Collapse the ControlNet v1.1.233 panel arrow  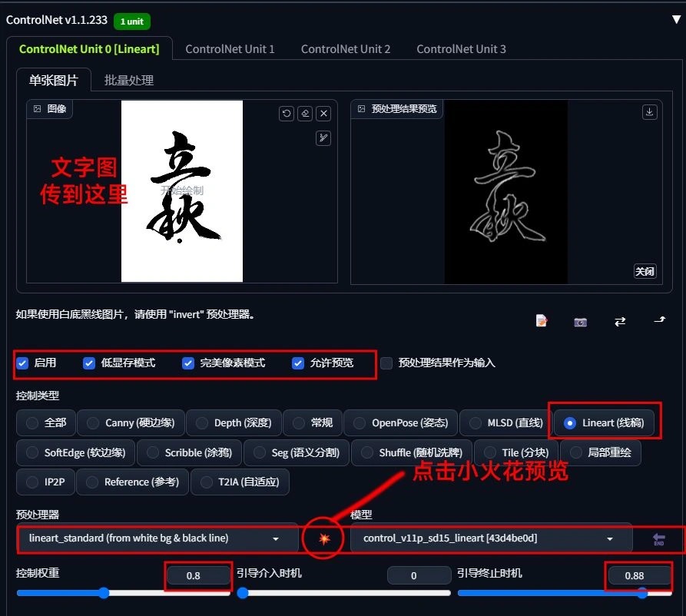pos(676,19)
